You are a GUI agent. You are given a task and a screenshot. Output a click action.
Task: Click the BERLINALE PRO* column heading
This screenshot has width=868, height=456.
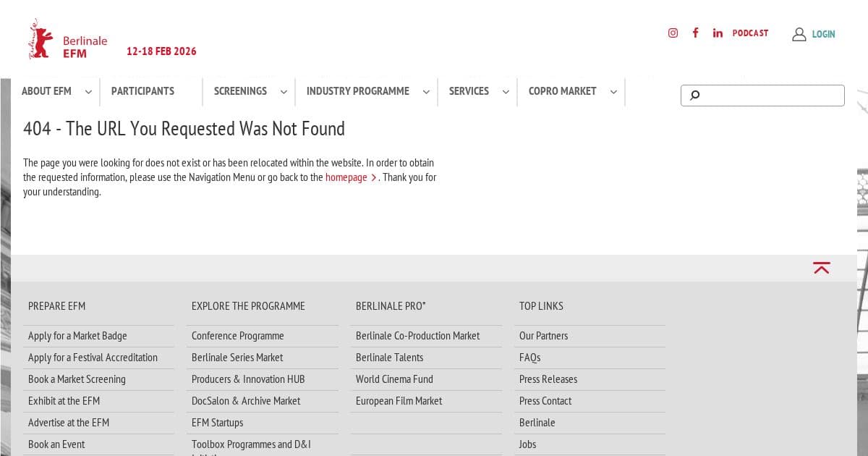click(391, 306)
